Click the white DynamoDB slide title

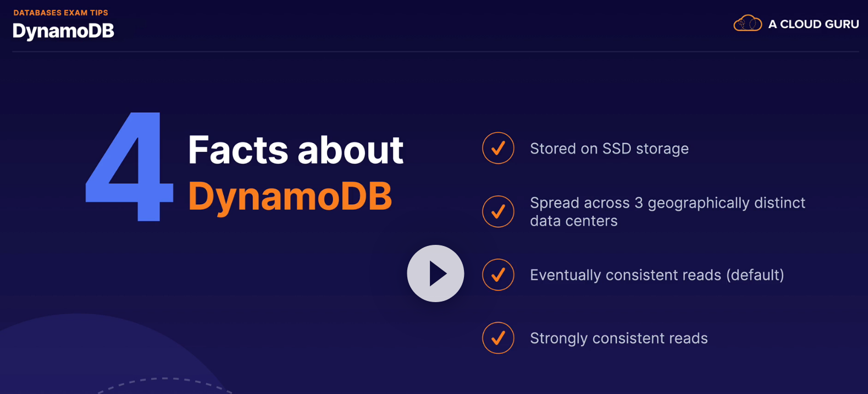(x=63, y=31)
